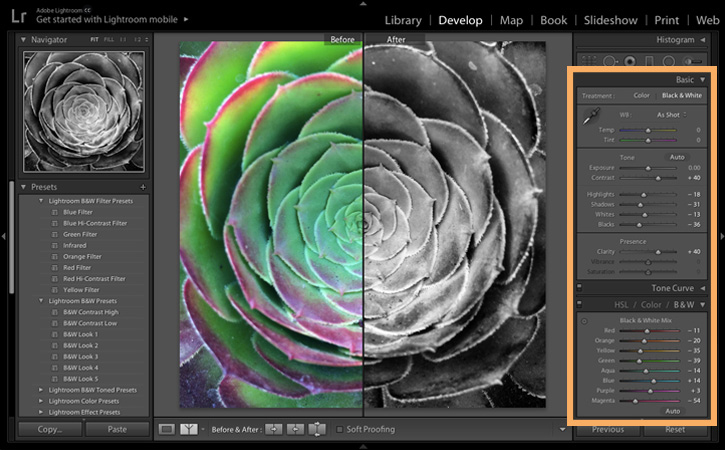Choose Navigator FILL zoom level
Screen dimensions: 725x450
coord(109,40)
